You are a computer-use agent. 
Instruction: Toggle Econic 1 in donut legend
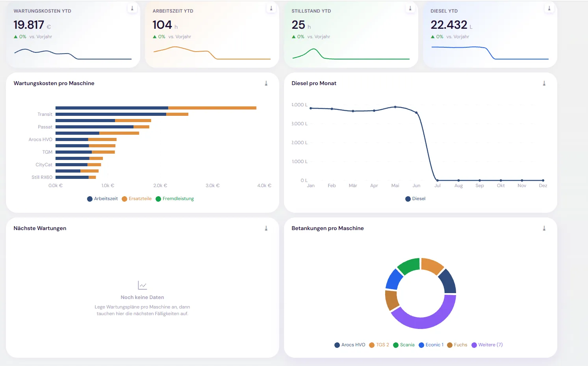click(431, 345)
